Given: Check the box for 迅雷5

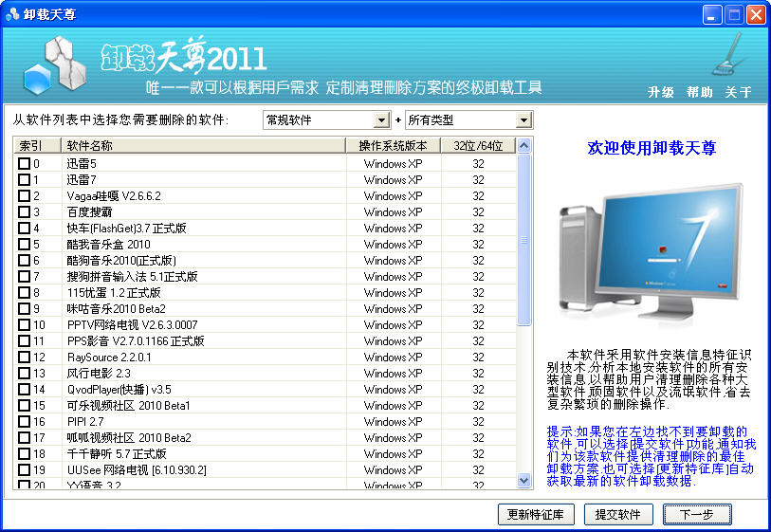Looking at the screenshot, I should point(24,163).
